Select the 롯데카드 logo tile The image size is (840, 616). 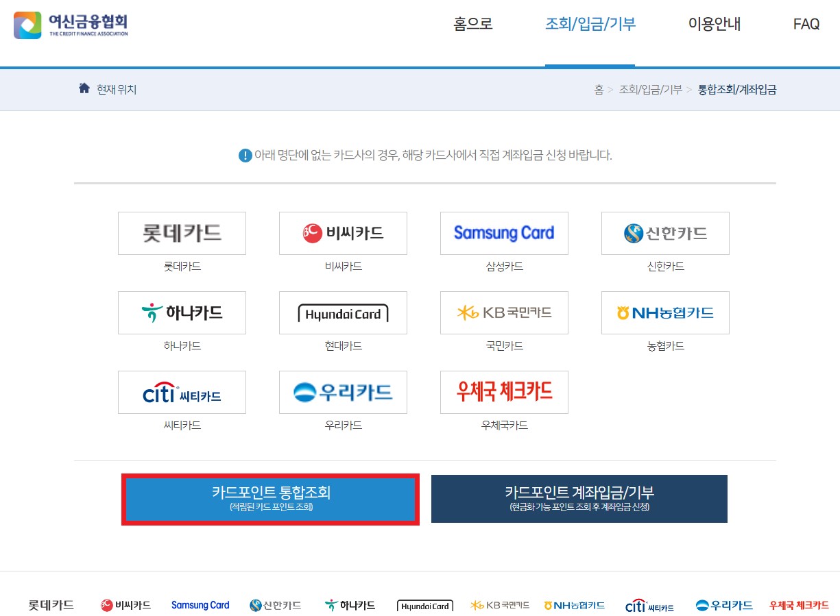point(182,233)
